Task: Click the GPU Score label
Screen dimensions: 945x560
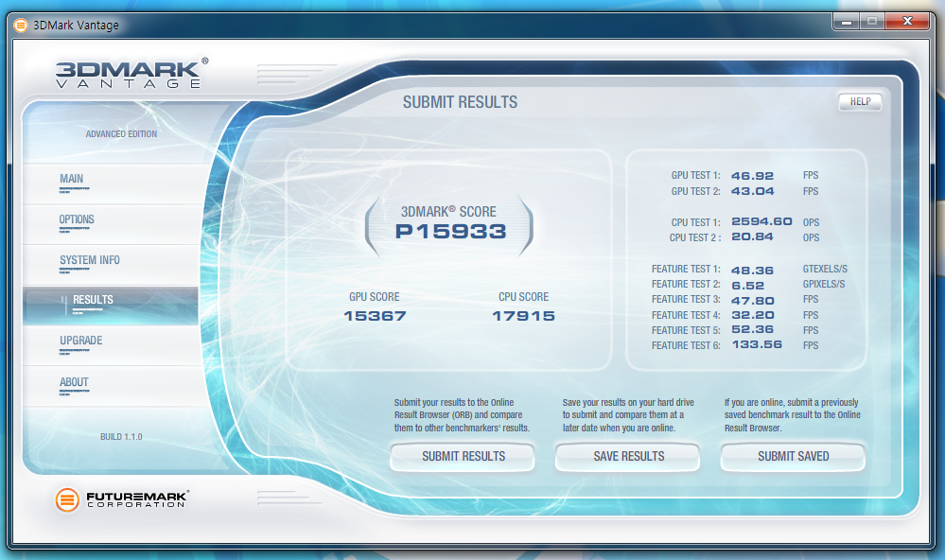Action: tap(375, 297)
